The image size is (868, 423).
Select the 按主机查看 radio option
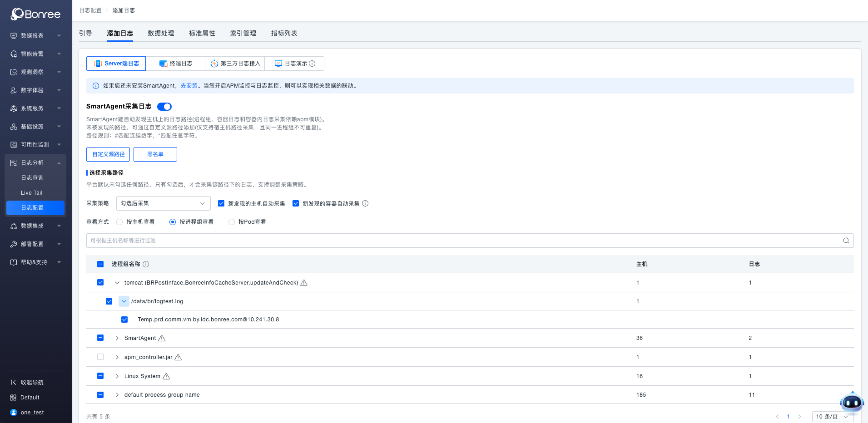click(x=119, y=221)
